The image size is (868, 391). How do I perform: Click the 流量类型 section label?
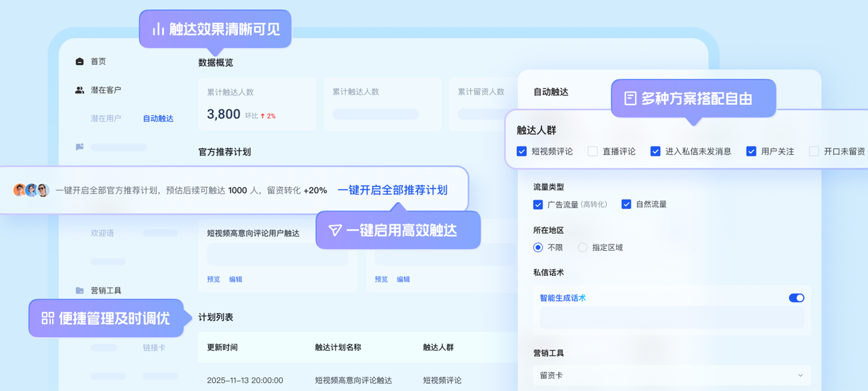(549, 187)
